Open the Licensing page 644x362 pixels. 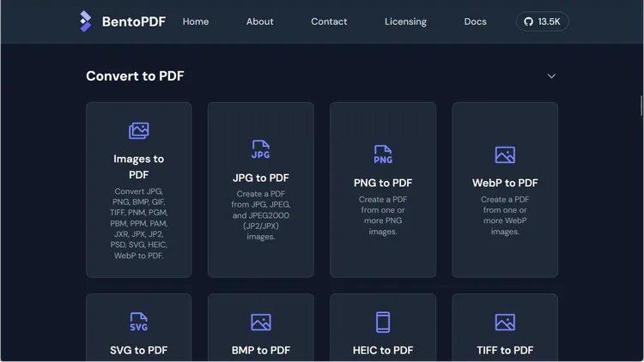405,21
